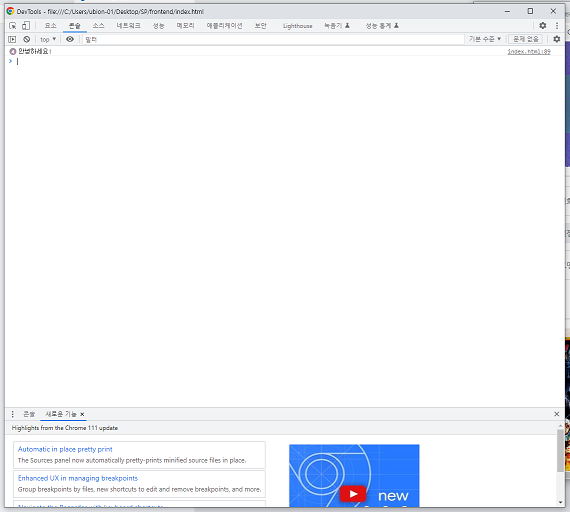Screen dimensions: 570x512
Task: Click the drawer scrollbar thumb
Action: click(x=561, y=450)
